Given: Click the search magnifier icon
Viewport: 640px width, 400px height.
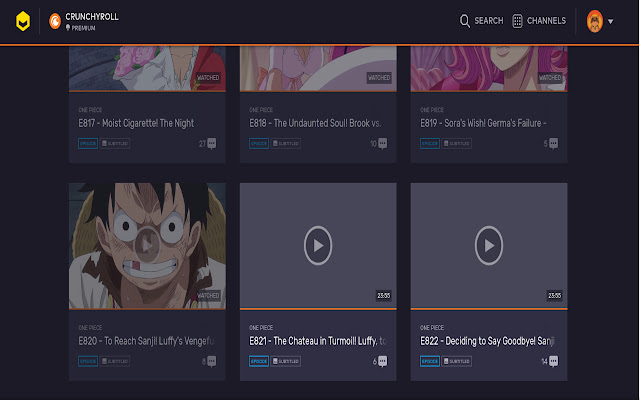Looking at the screenshot, I should pyautogui.click(x=464, y=21).
